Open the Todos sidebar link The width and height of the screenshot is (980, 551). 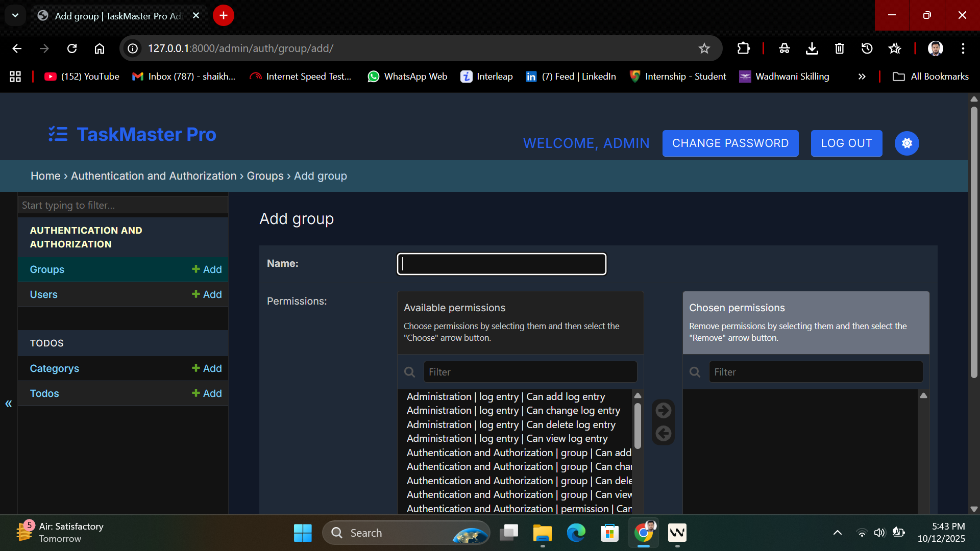coord(44,393)
